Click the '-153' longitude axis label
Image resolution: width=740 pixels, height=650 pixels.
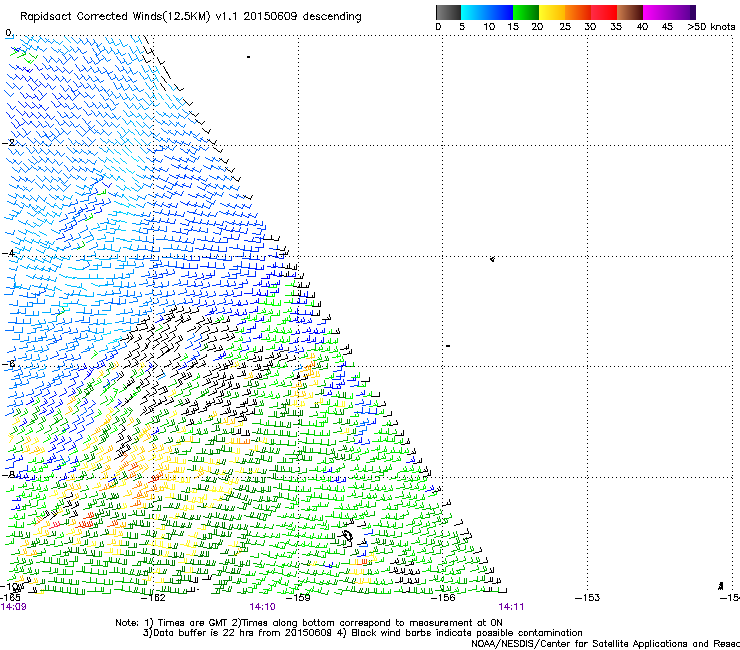588,598
